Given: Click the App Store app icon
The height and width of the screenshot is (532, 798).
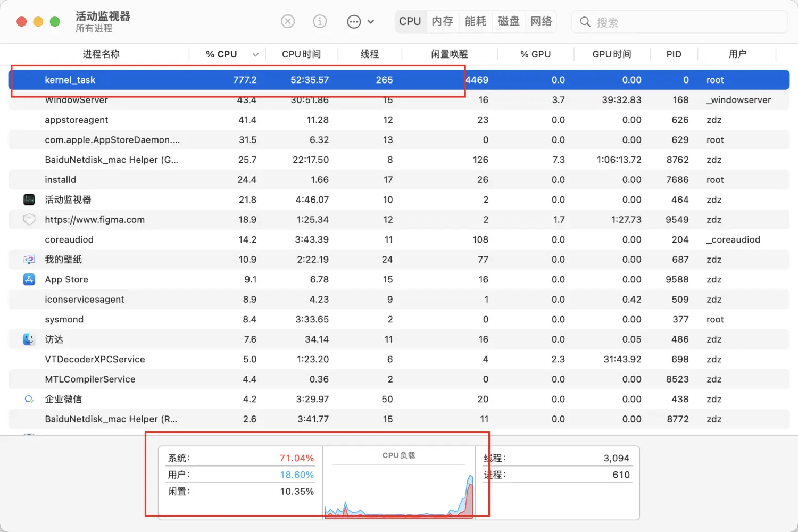Looking at the screenshot, I should (x=29, y=279).
